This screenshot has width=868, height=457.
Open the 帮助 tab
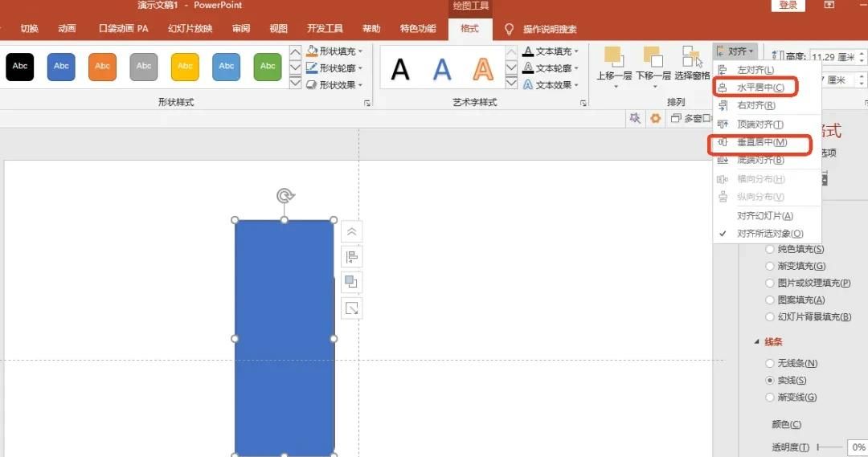pos(371,28)
